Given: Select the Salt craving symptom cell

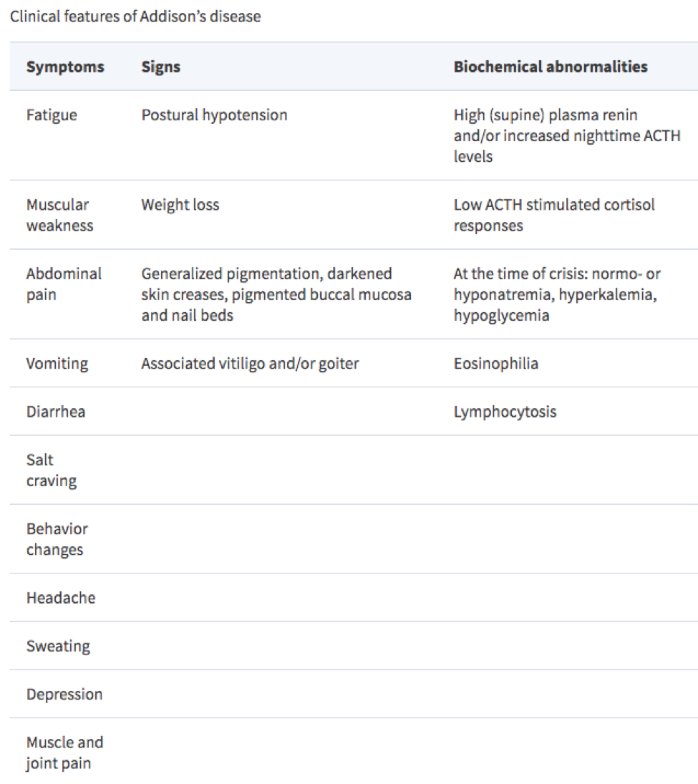Looking at the screenshot, I should point(51,470).
